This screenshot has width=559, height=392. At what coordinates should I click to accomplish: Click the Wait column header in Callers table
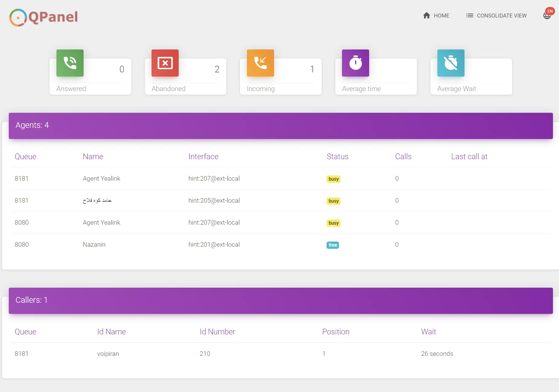coord(429,332)
